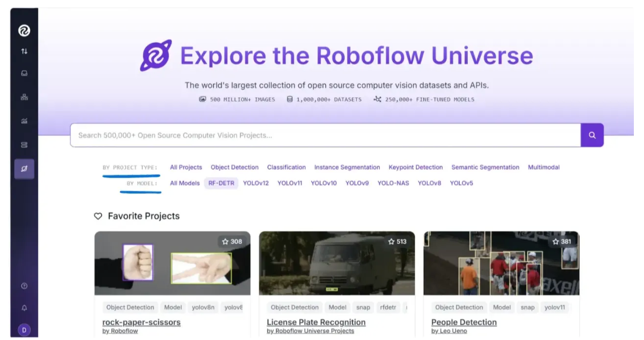Select the YOLOv9 model filter
The width and height of the screenshot is (644, 340).
(x=357, y=183)
